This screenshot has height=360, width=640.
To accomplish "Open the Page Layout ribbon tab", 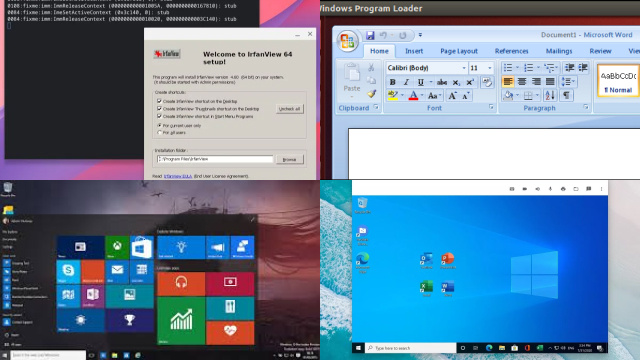I will click(459, 51).
